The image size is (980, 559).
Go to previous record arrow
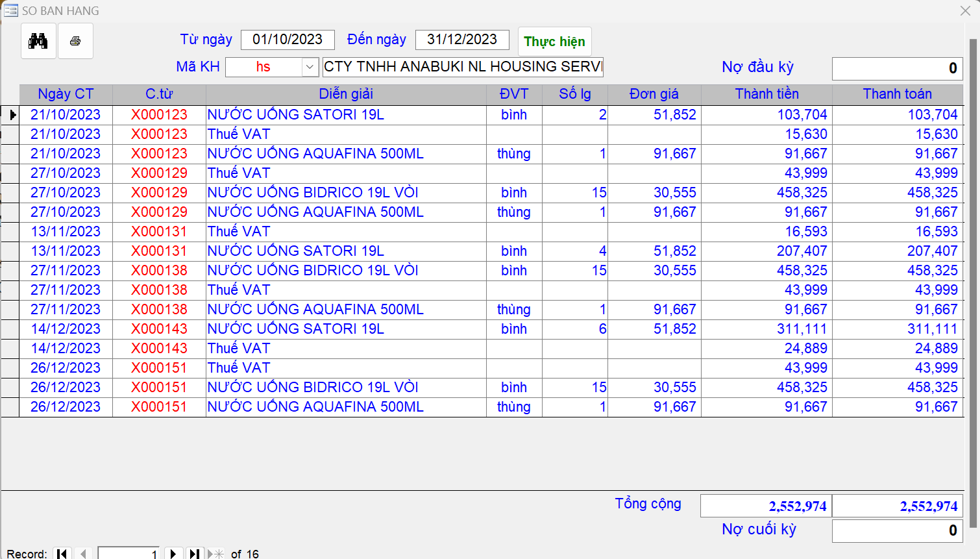tap(83, 553)
